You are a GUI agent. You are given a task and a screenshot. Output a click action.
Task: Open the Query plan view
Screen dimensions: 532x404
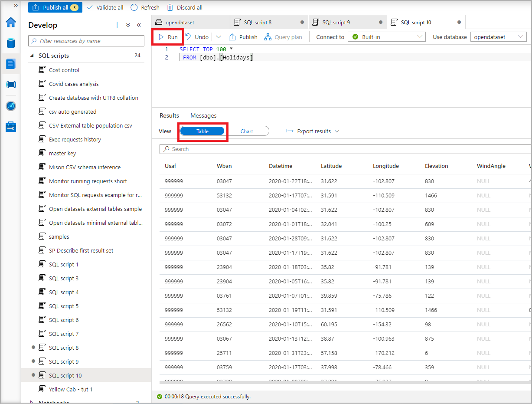tap(283, 37)
